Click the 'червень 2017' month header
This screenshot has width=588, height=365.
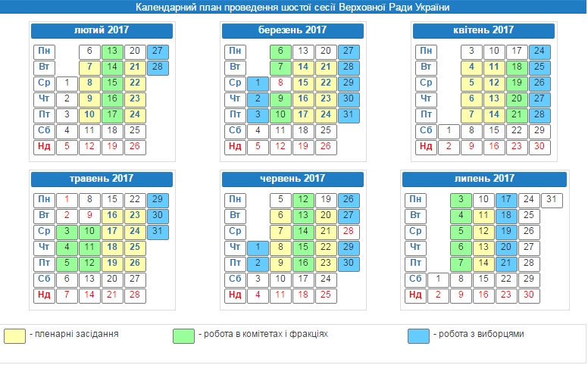click(x=292, y=179)
